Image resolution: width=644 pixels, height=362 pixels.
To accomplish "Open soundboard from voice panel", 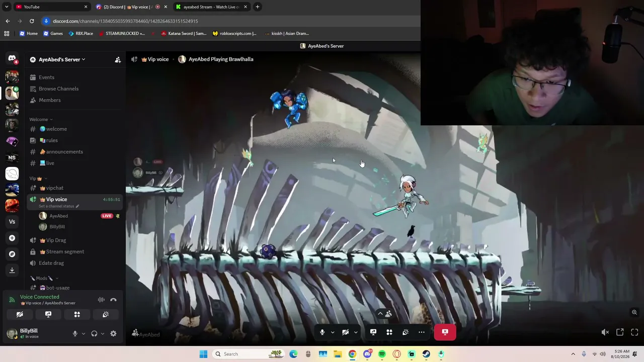I will pos(106,314).
